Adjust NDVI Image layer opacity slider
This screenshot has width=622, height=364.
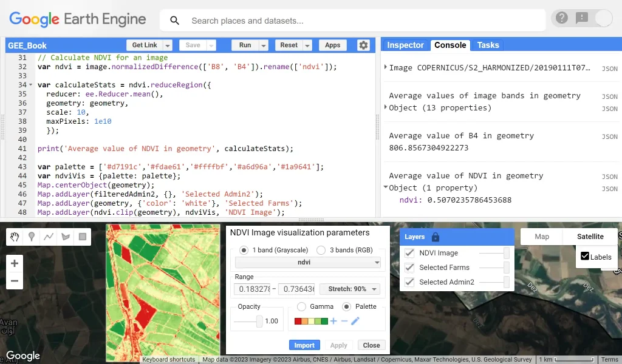[506, 253]
